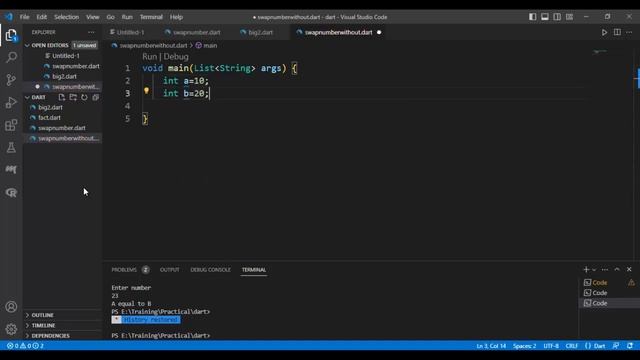Expand the DEPENDENCIES section

pos(50,336)
